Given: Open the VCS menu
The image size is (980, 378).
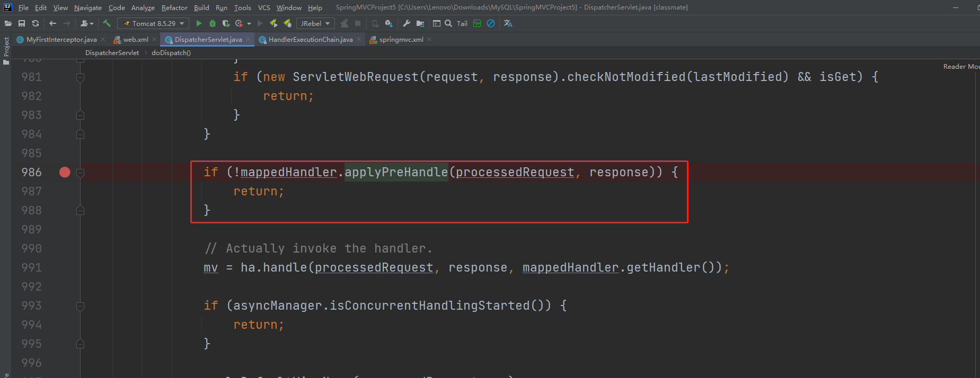Looking at the screenshot, I should (264, 7).
